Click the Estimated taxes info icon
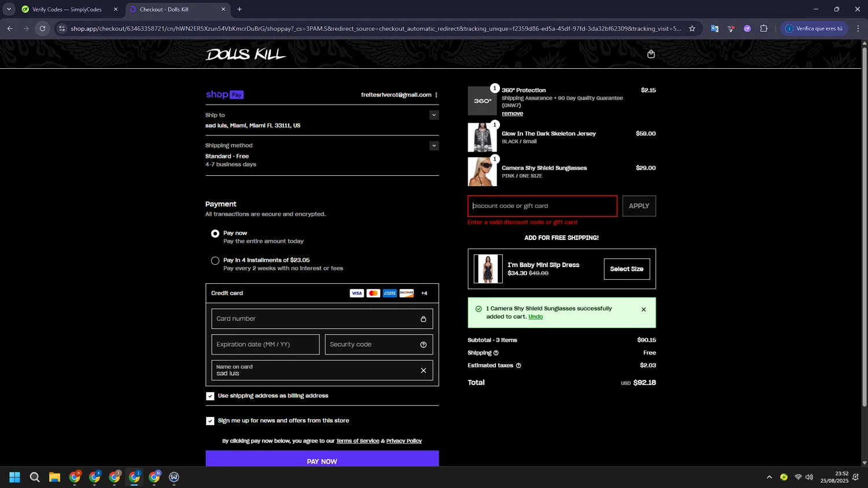Viewport: 868px width, 488px height. (x=518, y=365)
